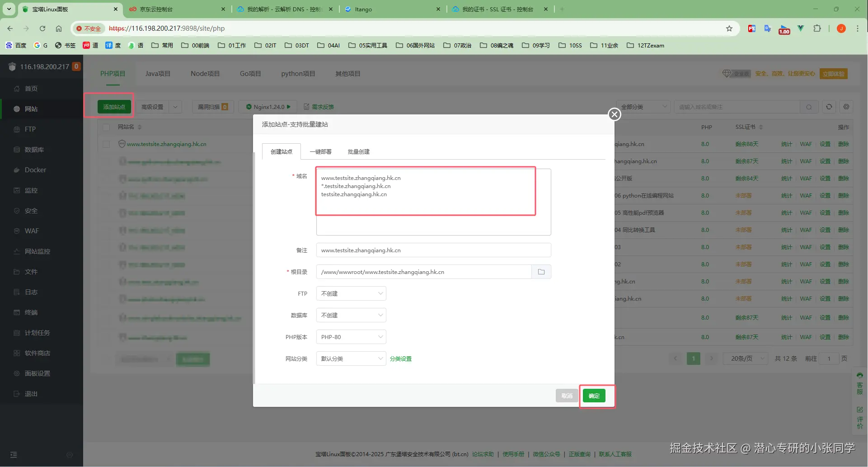868x467 pixels.
Task: Switch to the 一键部署 tab
Action: click(321, 152)
